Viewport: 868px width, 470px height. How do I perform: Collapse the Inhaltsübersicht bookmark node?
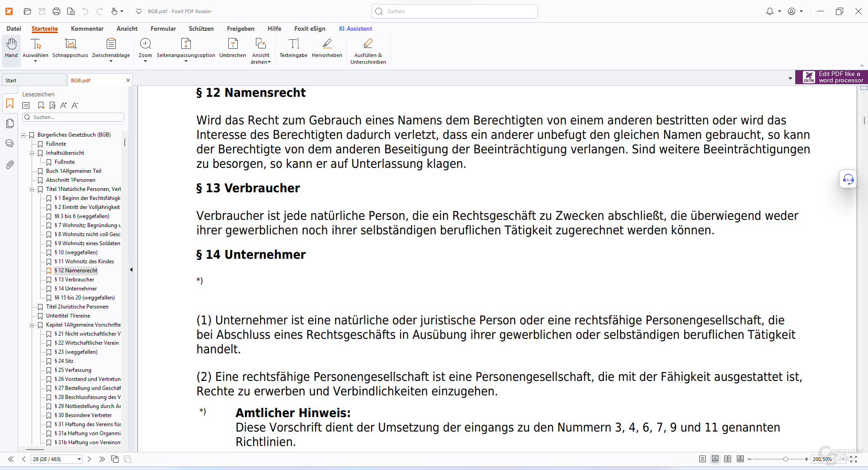click(x=32, y=153)
